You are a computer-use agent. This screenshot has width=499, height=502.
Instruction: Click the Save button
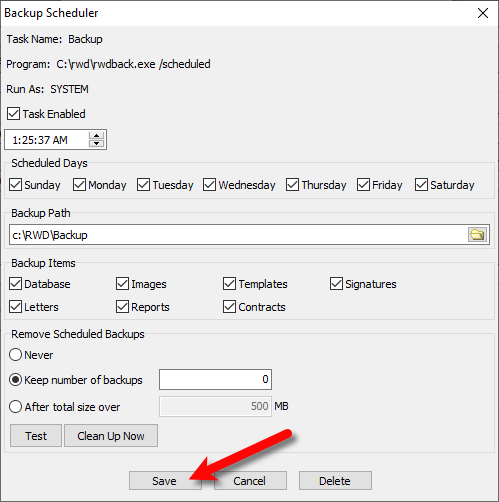[165, 481]
